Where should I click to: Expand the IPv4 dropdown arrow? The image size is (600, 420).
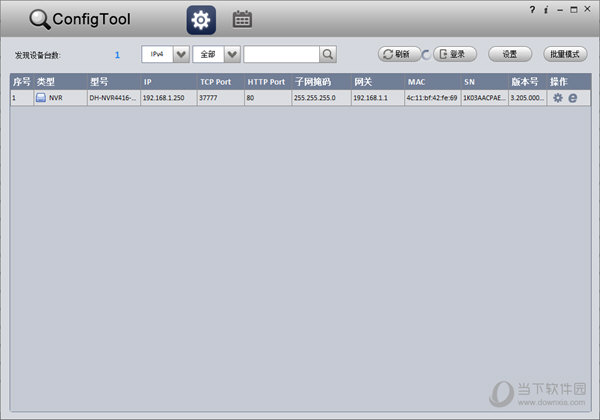coord(181,54)
